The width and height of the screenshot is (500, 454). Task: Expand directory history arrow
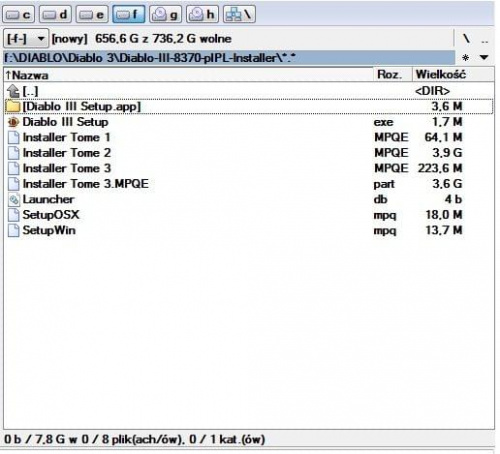pyautogui.click(x=484, y=58)
